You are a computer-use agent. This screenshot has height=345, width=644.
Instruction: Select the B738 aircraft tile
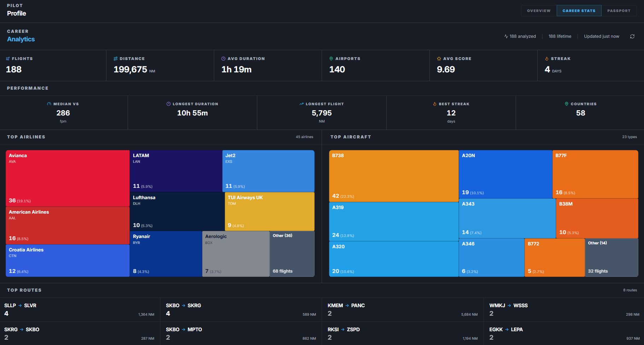click(x=394, y=176)
